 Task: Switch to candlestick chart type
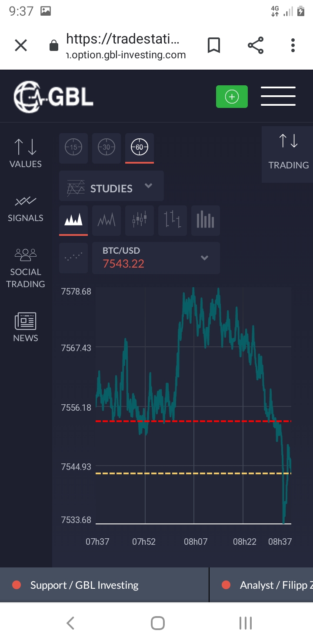point(140,220)
